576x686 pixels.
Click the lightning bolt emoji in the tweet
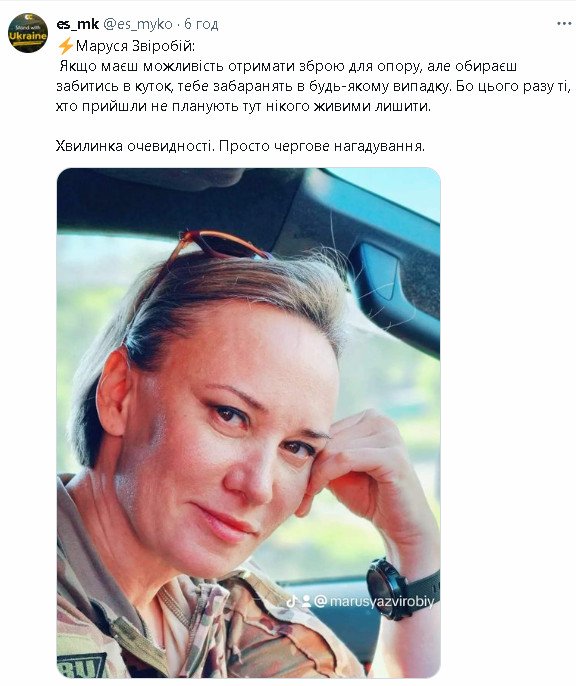pos(65,46)
